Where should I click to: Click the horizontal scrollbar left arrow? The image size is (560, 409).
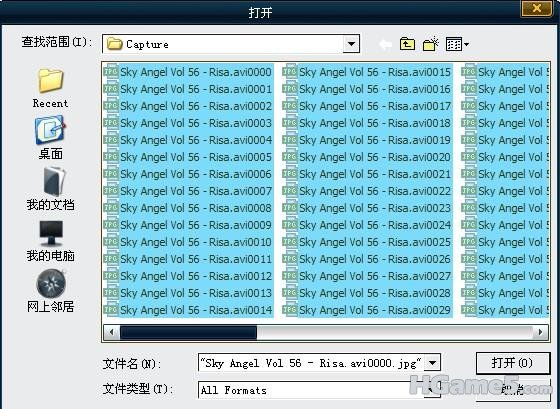(111, 332)
